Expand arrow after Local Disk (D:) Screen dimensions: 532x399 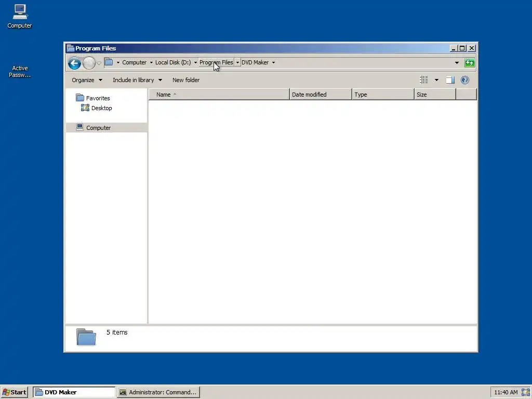[195, 62]
